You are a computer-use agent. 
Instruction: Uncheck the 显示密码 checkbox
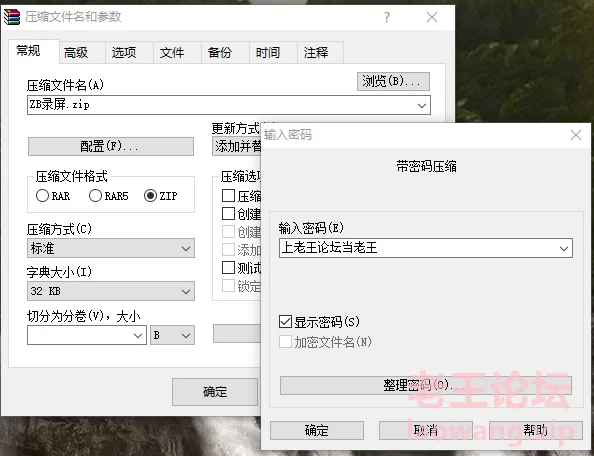(x=285, y=322)
